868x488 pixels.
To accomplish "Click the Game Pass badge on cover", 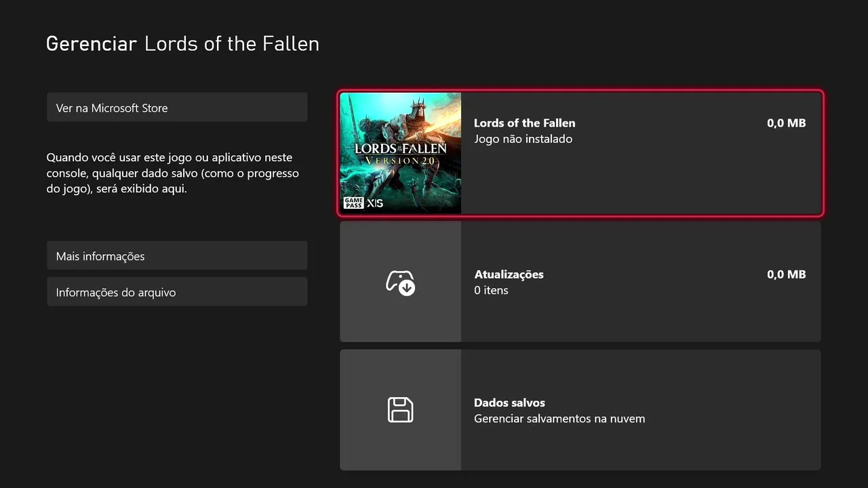I will tap(353, 203).
